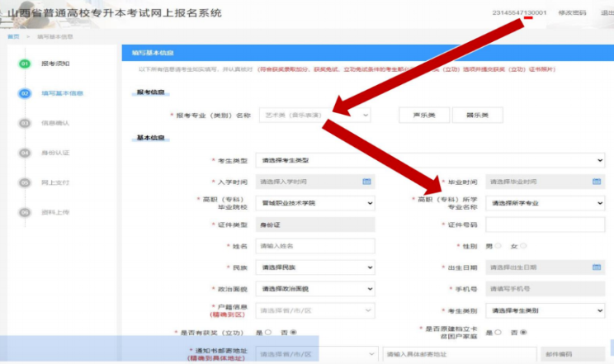Click the 出生日期 date field
The width and height of the screenshot is (614, 364).
click(545, 267)
